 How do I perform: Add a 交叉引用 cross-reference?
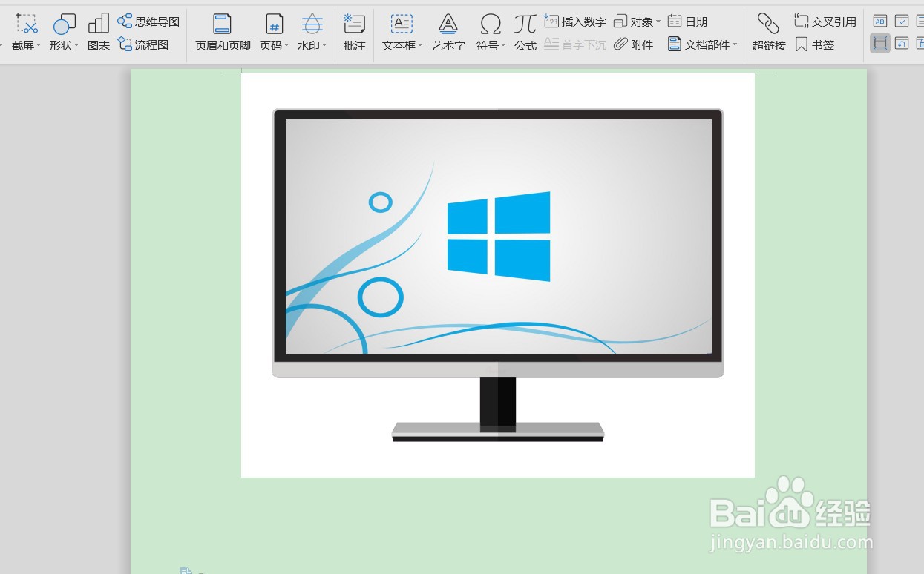825,22
